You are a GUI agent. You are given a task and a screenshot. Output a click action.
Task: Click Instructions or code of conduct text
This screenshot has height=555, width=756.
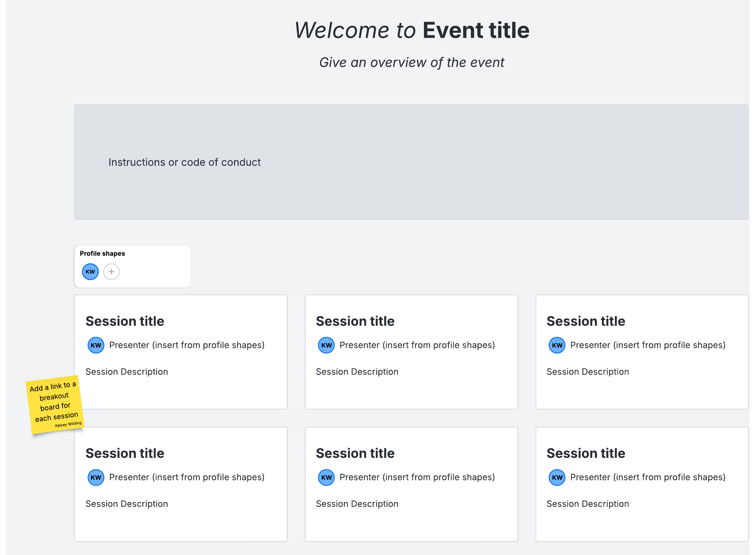184,162
